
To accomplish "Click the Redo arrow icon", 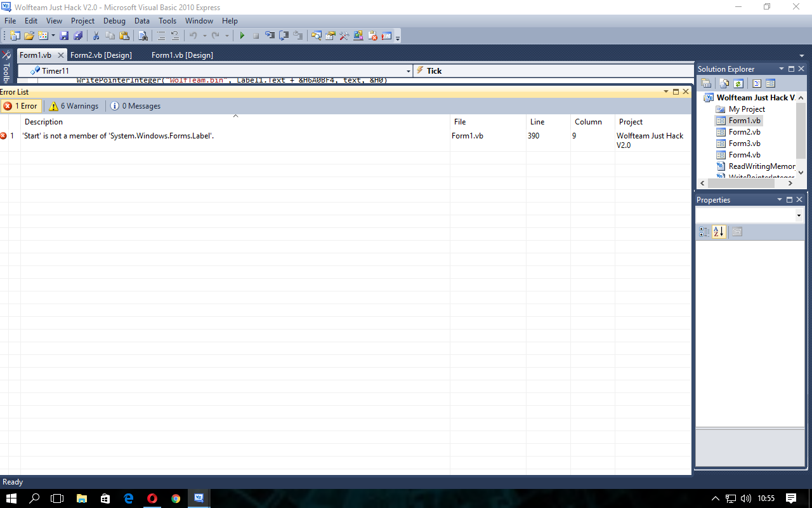I will [216, 36].
